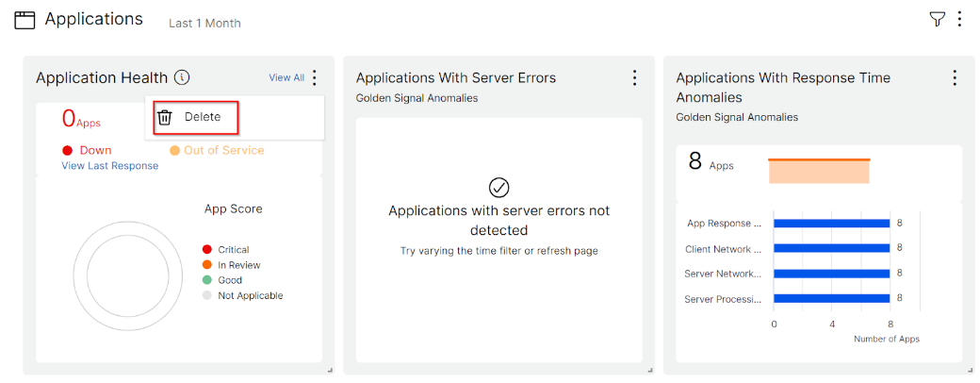The image size is (980, 383).
Task: Click the Number of Apps axis label
Action: tap(887, 340)
